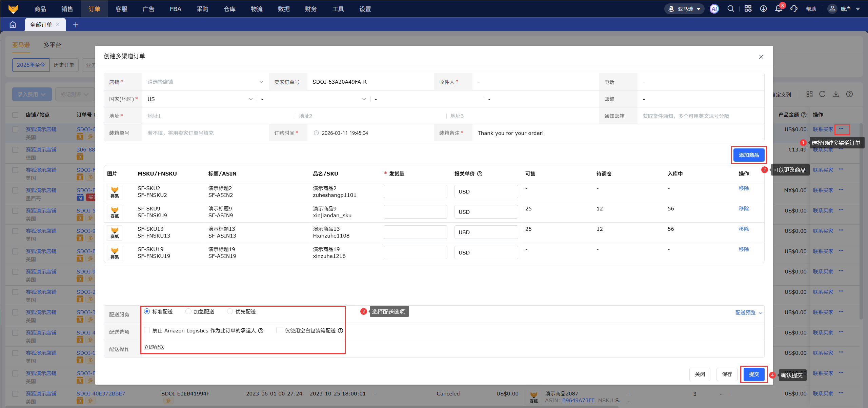Click the apps grid icon in top bar
Image resolution: width=868 pixels, height=408 pixels.
tap(748, 9)
